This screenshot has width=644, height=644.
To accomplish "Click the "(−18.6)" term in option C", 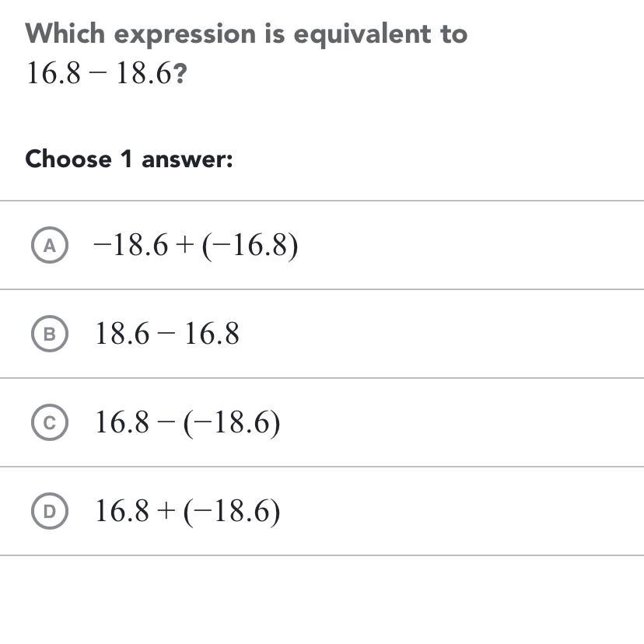I will 232,423.
